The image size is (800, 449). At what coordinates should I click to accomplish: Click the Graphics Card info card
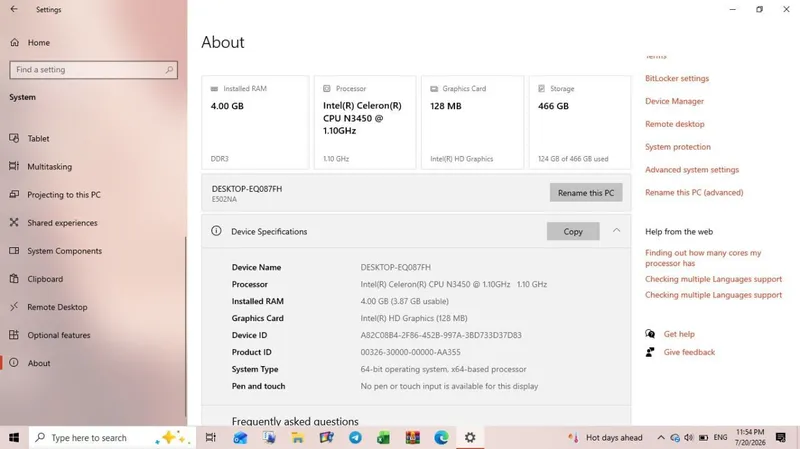pos(472,122)
